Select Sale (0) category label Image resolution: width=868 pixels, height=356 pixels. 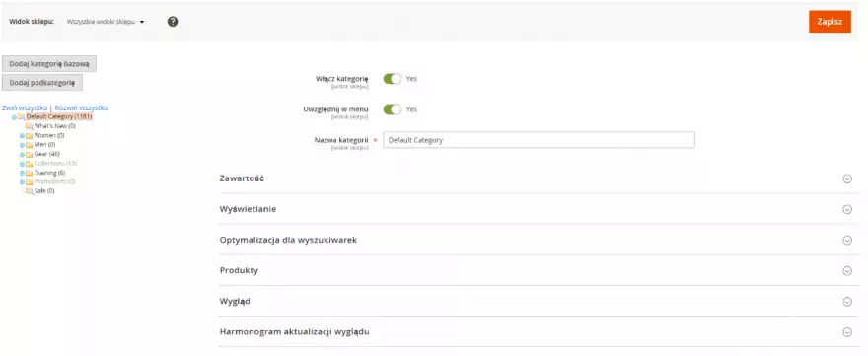[44, 191]
